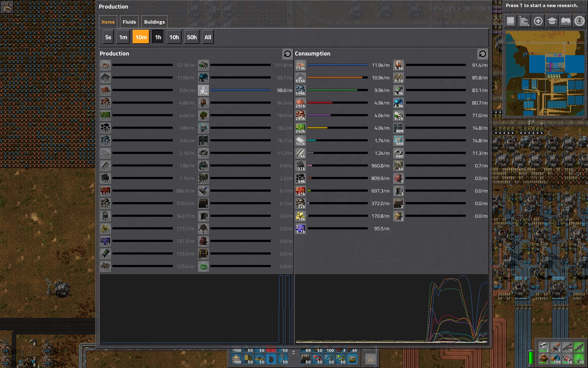Select copper ore 293k in Production list

tap(105, 103)
